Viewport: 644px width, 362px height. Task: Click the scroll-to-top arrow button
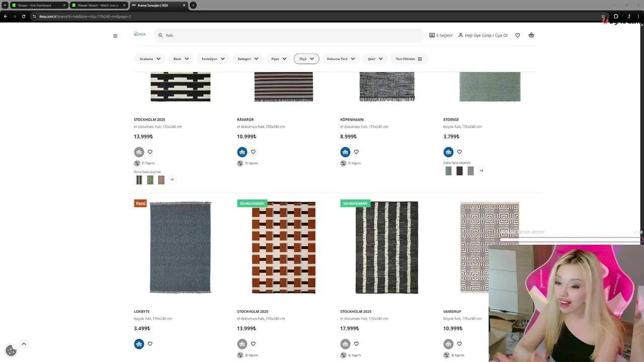point(24,344)
